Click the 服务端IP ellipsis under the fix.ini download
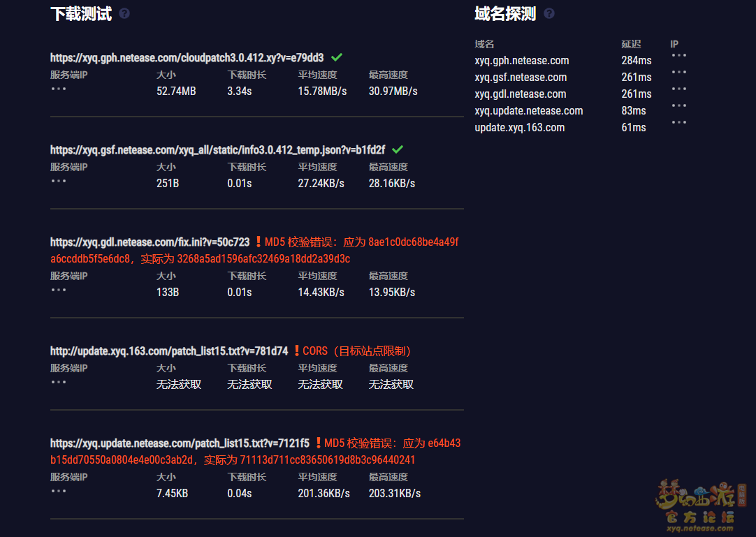 [58, 290]
